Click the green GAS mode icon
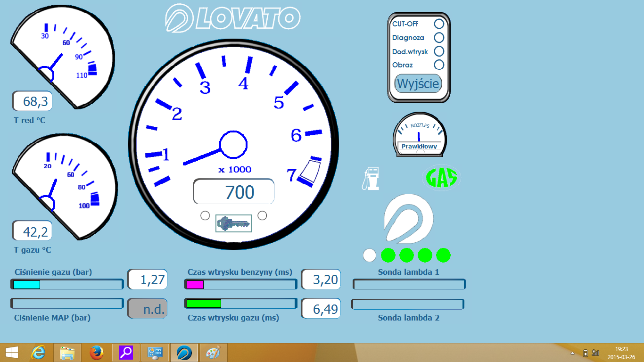644x362 pixels. pyautogui.click(x=441, y=178)
